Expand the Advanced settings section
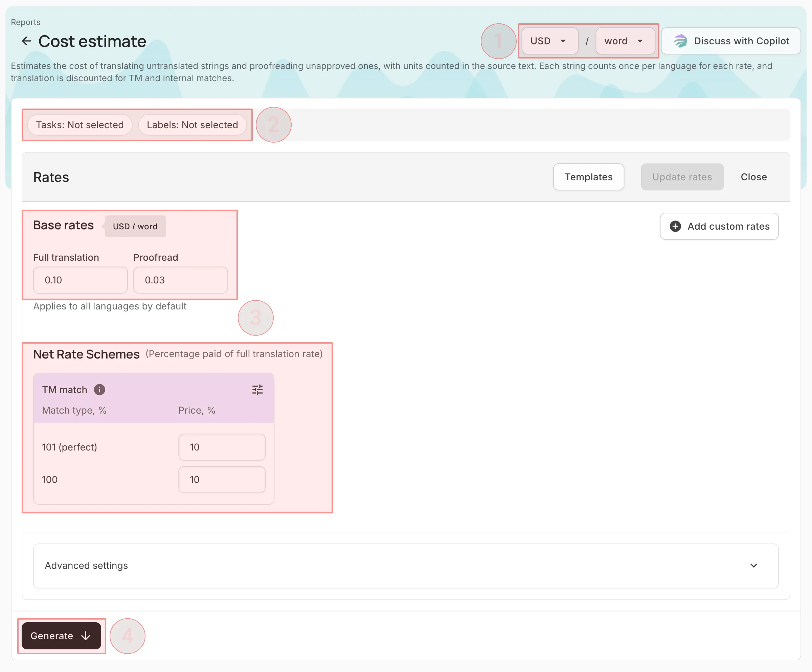Screen dimensions: 812x672 click(406, 566)
